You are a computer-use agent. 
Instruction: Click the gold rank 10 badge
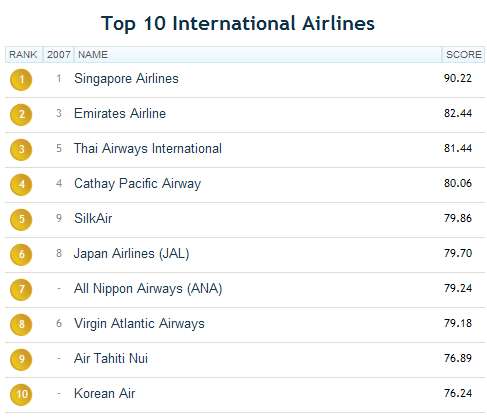click(x=21, y=395)
